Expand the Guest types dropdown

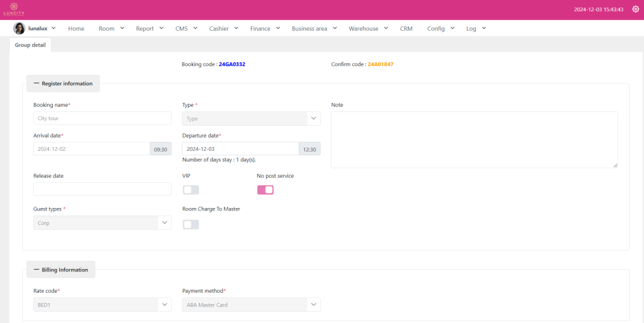coord(102,222)
